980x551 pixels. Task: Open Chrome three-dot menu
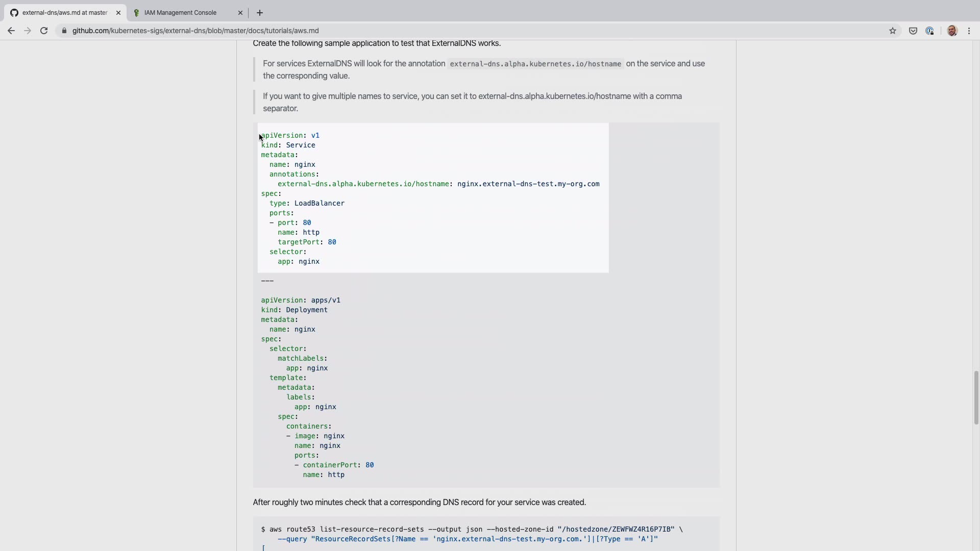point(969,31)
